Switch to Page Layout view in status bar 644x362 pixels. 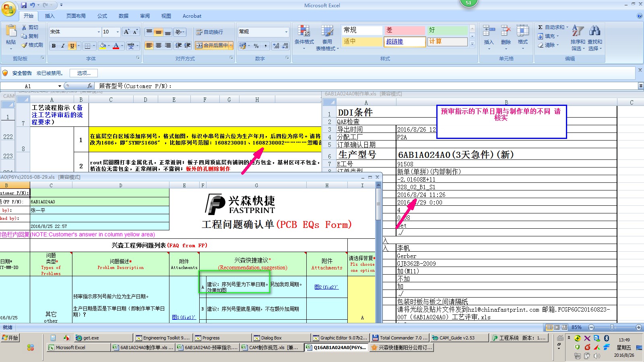557,327
